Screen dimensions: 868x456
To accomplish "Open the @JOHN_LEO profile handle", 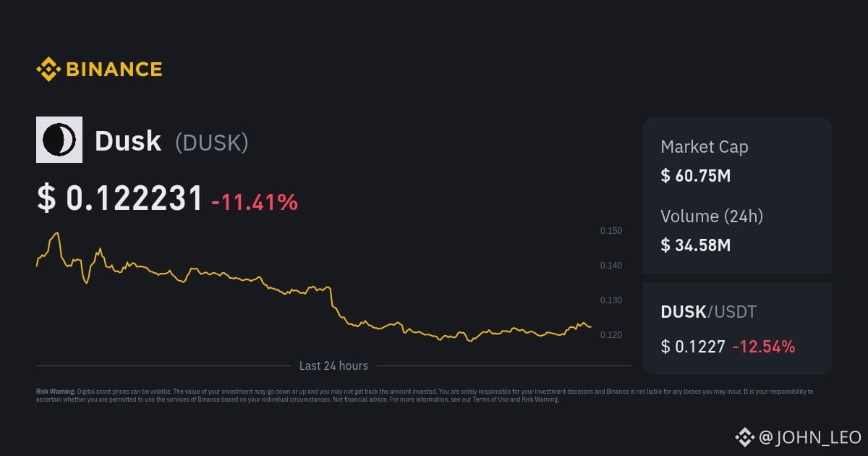I will [810, 437].
